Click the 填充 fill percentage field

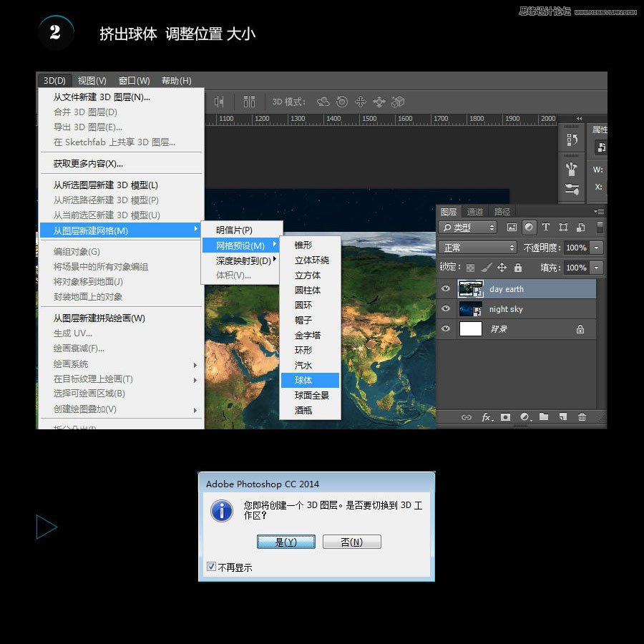tap(575, 268)
